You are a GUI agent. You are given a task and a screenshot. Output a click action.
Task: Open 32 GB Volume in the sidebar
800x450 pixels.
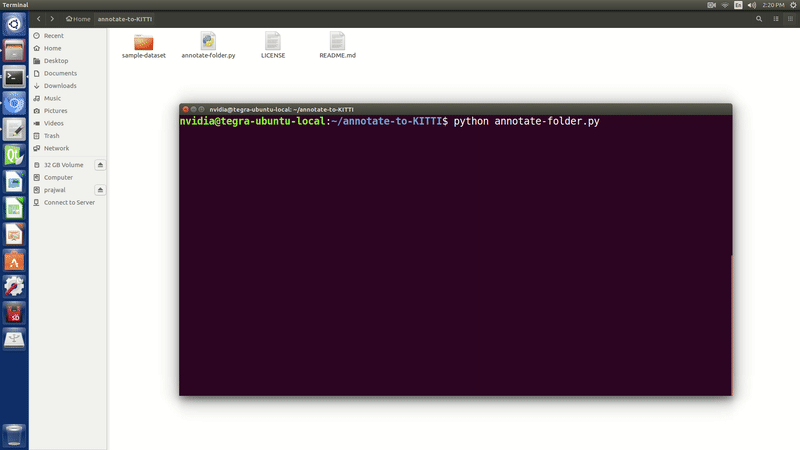point(63,165)
